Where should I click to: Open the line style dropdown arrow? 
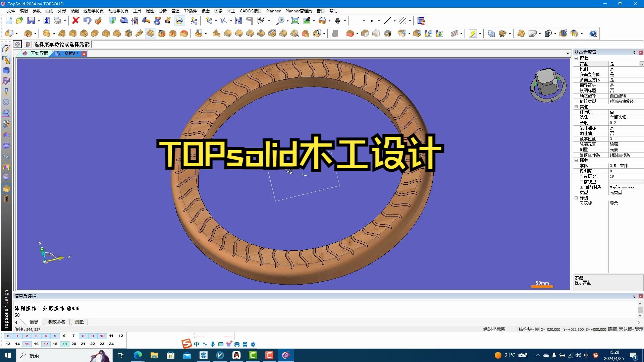(394, 21)
